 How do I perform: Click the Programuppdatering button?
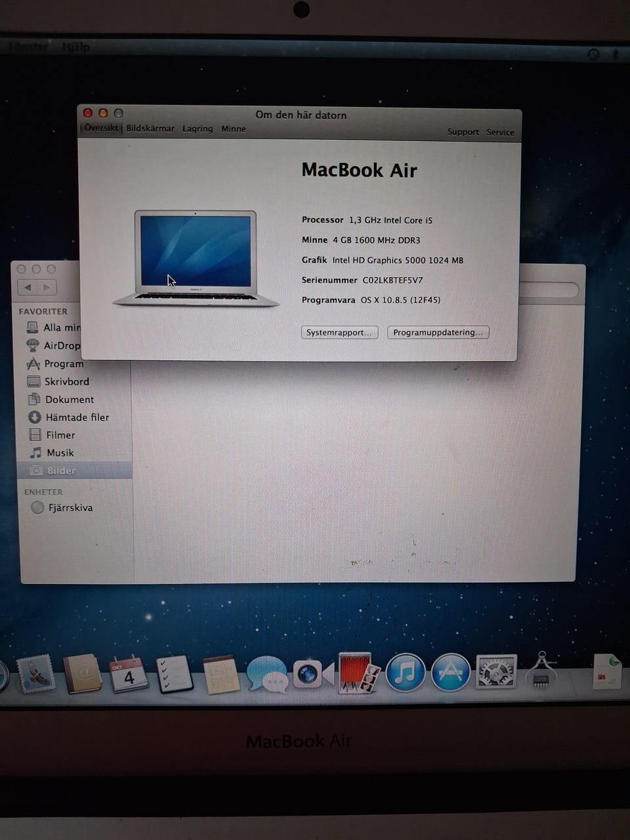click(438, 333)
